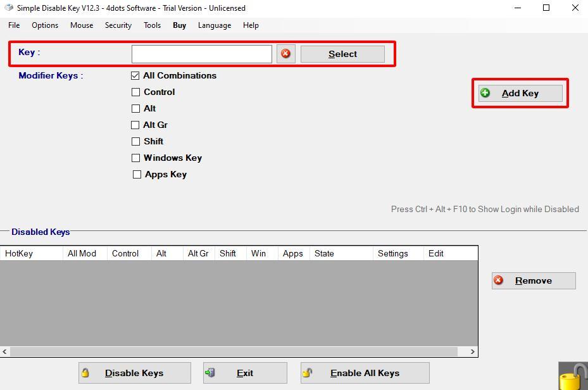Click the closed padlock icon on Disable Keys
The image size is (588, 390).
tap(85, 372)
